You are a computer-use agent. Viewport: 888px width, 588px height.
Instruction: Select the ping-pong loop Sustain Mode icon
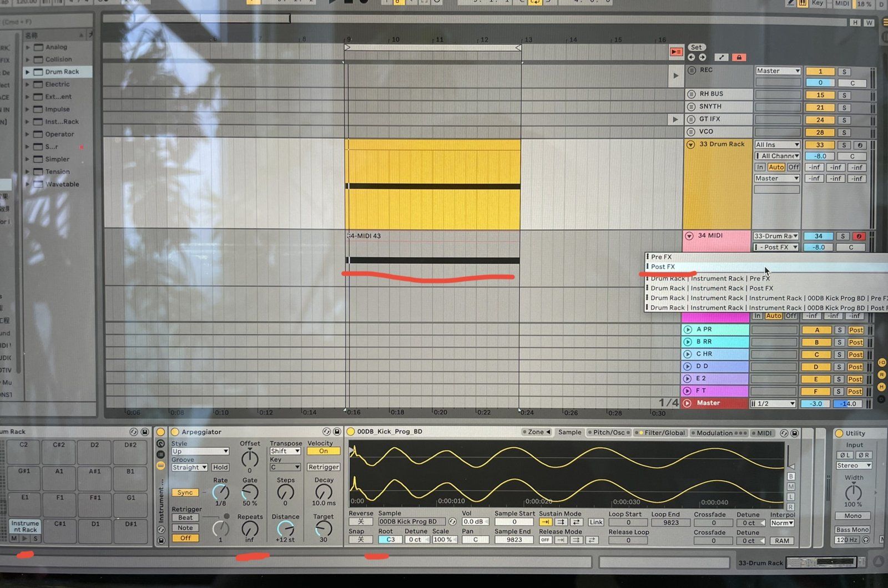[576, 522]
